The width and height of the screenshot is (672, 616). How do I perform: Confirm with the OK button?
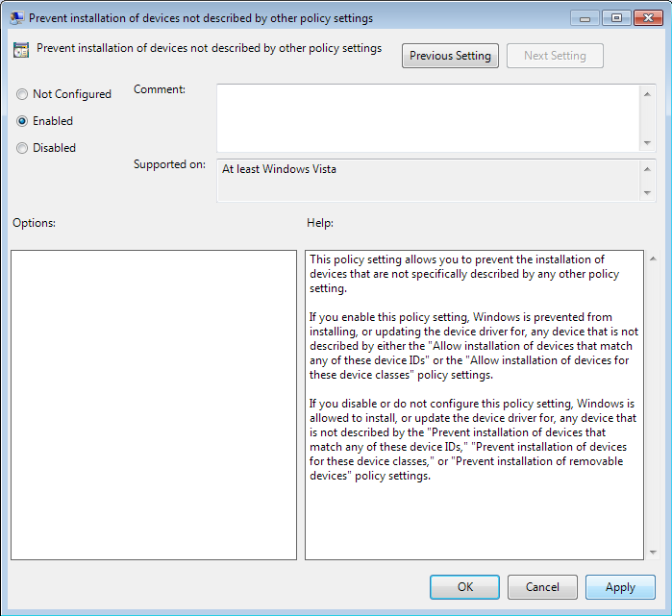[464, 587]
